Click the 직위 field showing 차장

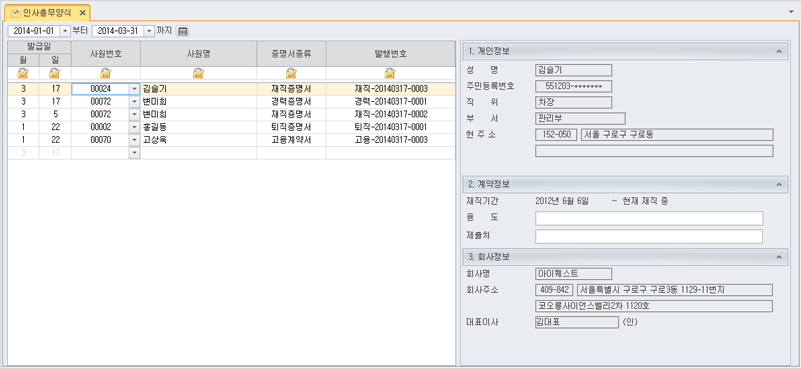(x=573, y=102)
